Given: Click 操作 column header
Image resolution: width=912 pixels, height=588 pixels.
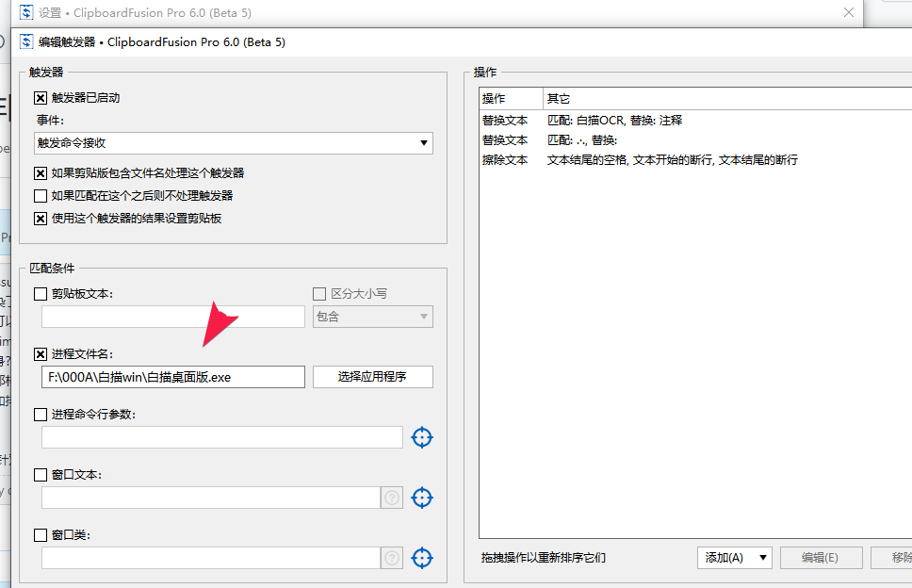Looking at the screenshot, I should click(x=512, y=99).
